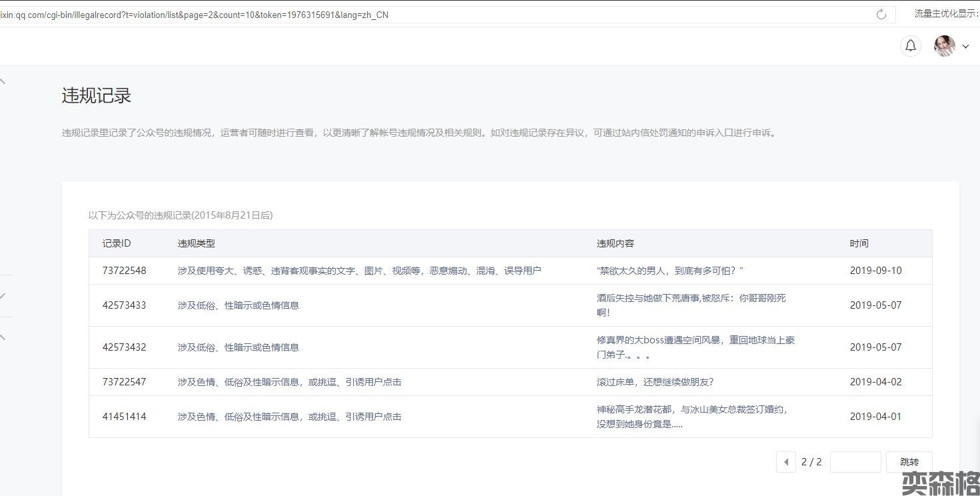Expand the downward chevron in left sidebar
Viewport: 980px width, 496px height.
point(3,295)
